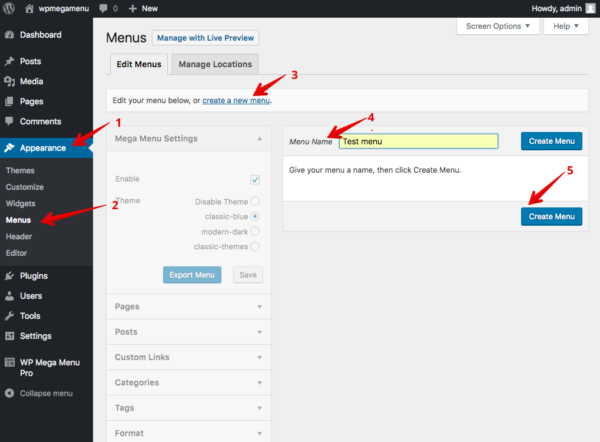Click the lower Create Menu button
Viewport: 600px width, 442px height.
click(x=551, y=217)
